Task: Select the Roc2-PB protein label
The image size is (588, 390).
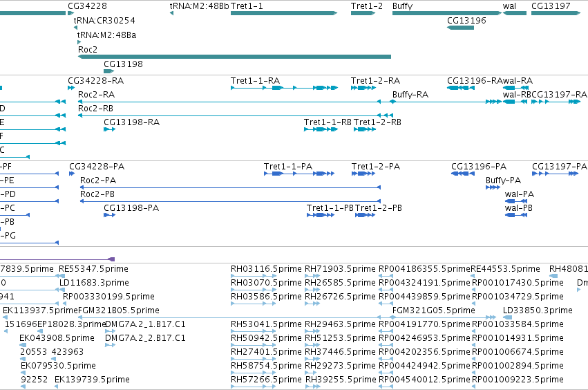Action: (x=97, y=194)
